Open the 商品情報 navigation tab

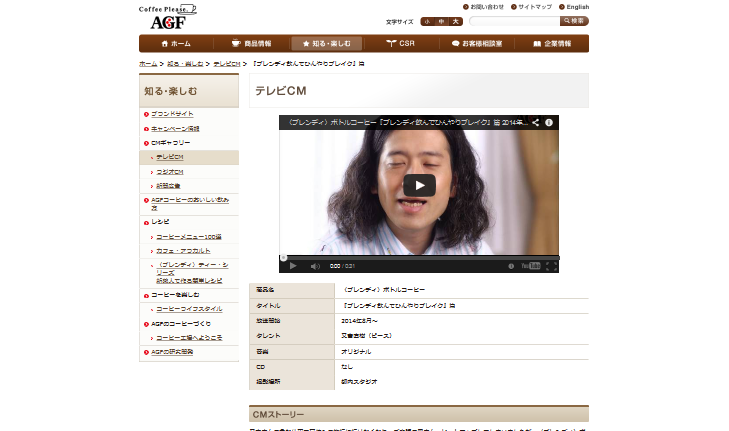pyautogui.click(x=252, y=44)
